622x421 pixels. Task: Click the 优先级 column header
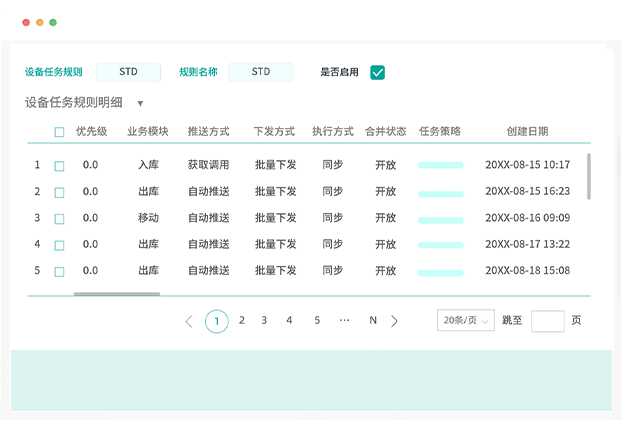(91, 131)
